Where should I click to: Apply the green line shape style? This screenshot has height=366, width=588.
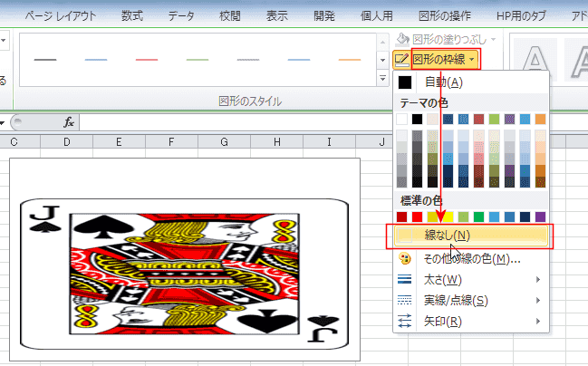(x=198, y=60)
